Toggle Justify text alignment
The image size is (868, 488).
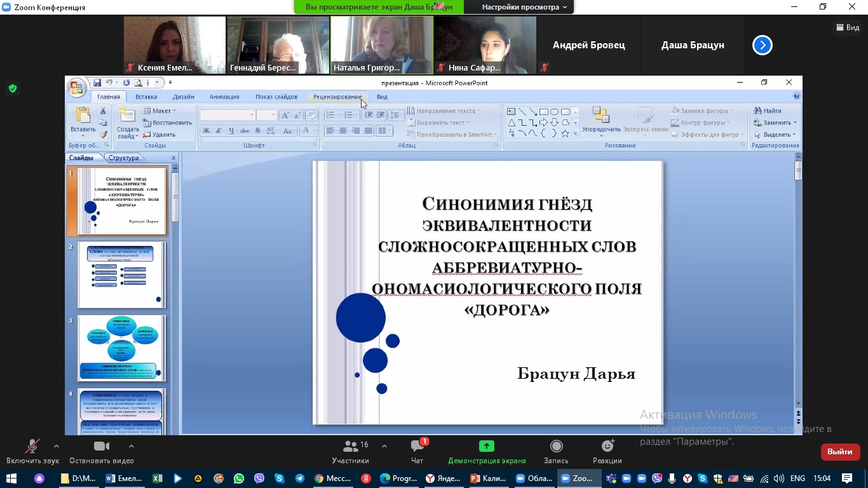(368, 130)
